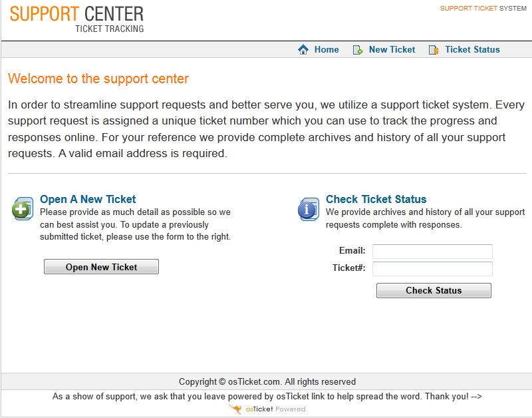Click the Open A New Ticket heading
The width and height of the screenshot is (532, 418).
tap(88, 199)
